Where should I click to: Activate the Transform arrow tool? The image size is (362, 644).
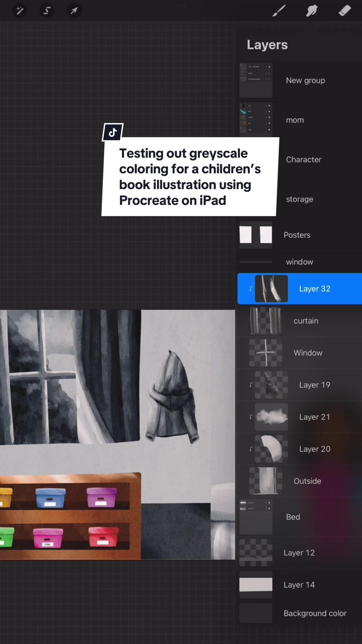(74, 11)
